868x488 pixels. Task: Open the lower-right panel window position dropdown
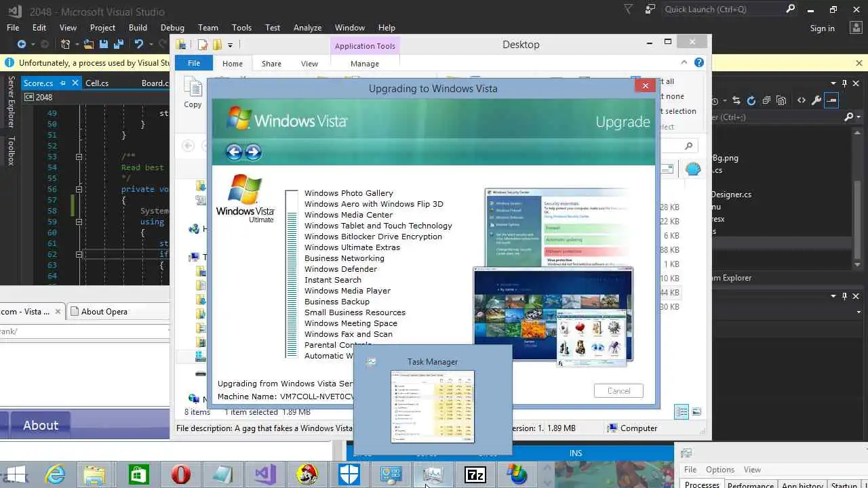[835, 296]
